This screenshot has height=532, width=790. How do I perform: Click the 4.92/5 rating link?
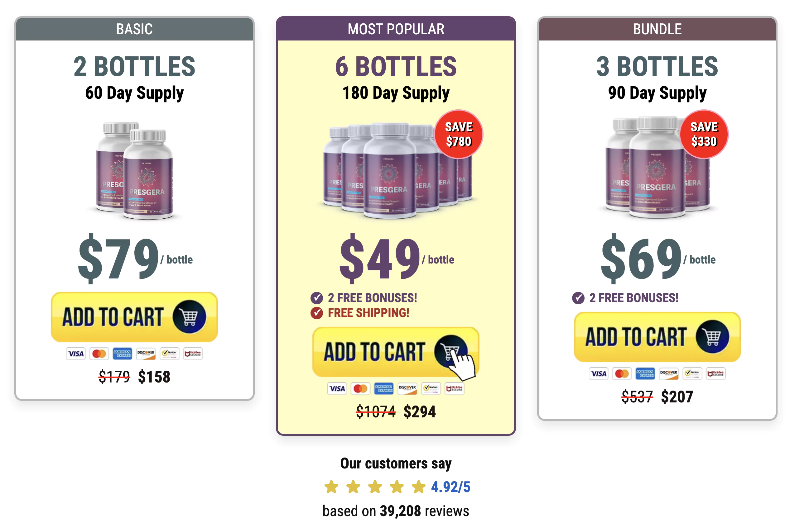point(450,487)
